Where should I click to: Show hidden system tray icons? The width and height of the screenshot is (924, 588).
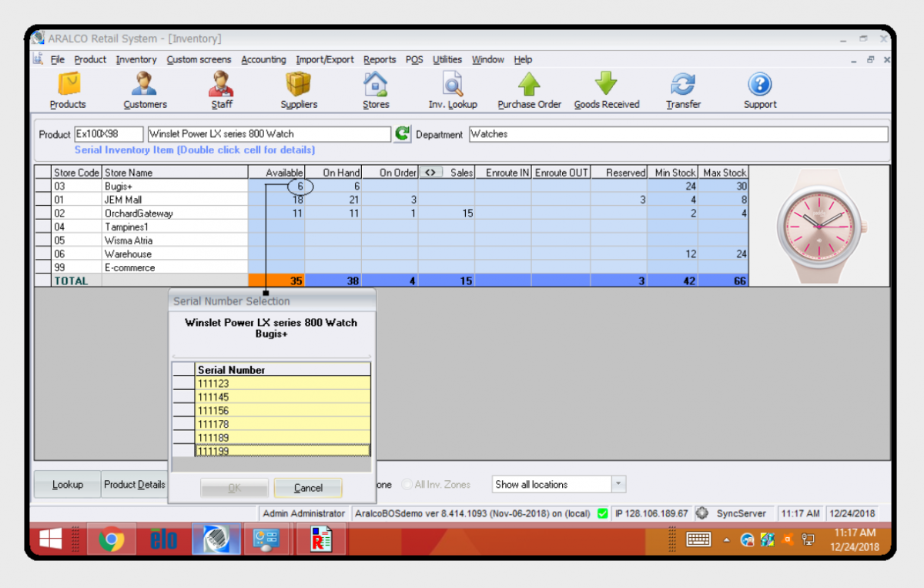click(727, 540)
